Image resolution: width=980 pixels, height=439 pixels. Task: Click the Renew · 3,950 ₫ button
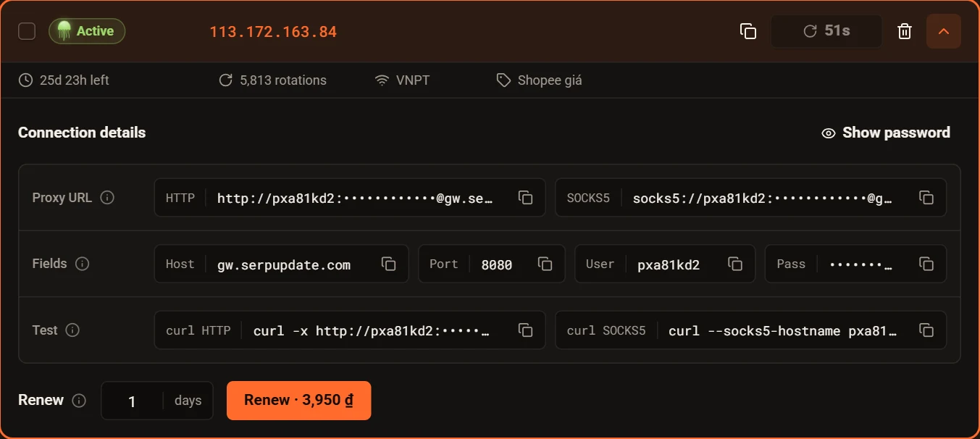click(x=299, y=401)
